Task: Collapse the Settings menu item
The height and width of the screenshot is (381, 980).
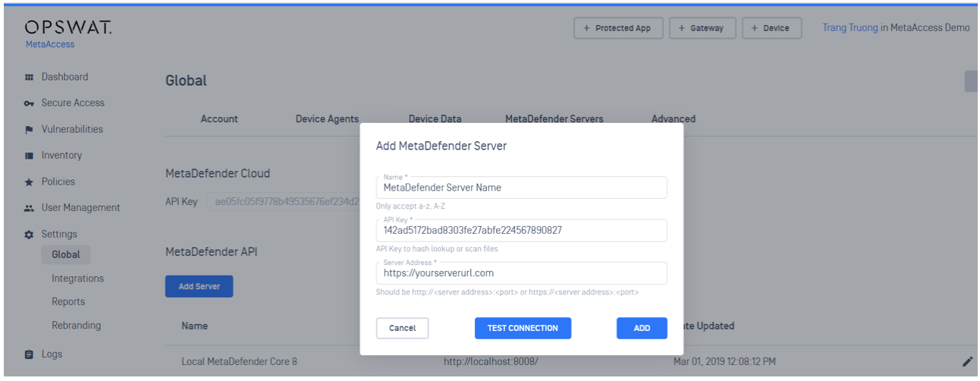Action: [59, 235]
